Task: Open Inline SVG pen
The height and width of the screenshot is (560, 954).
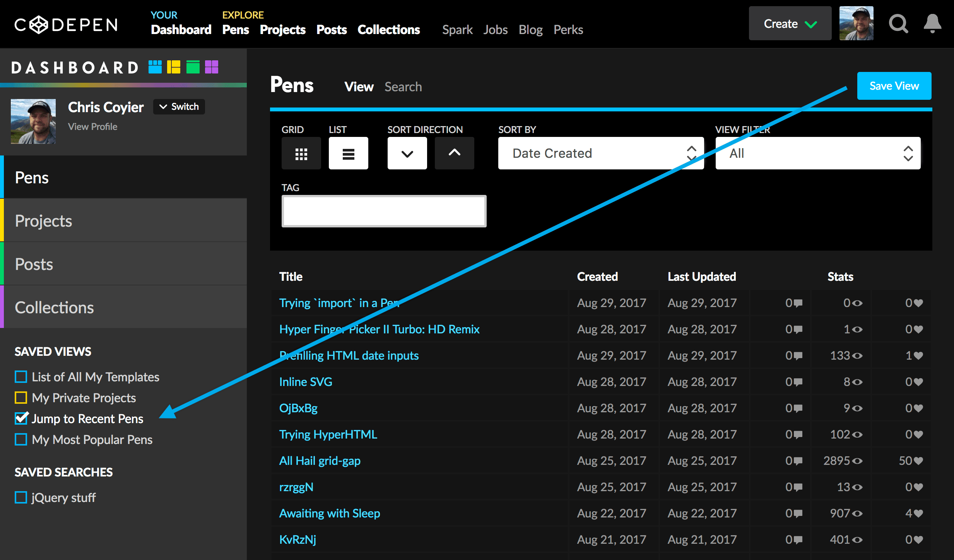Action: [x=306, y=382]
